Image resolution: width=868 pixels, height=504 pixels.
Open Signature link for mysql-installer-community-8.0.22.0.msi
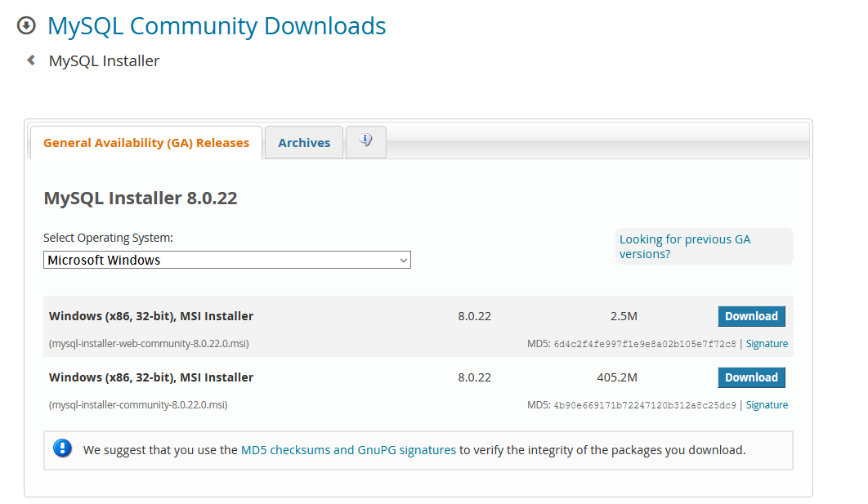tap(767, 405)
